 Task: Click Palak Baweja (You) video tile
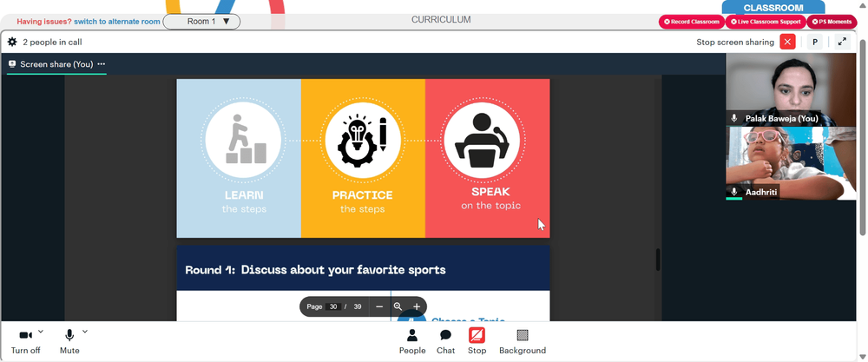(791, 89)
